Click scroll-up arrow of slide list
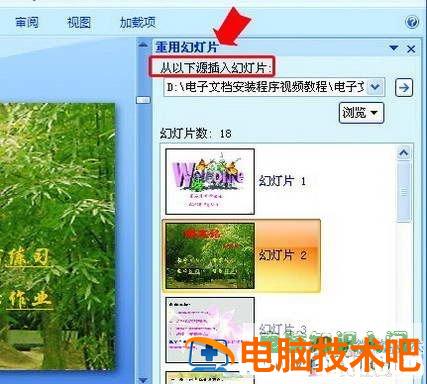The width and height of the screenshot is (427, 384). click(404, 153)
